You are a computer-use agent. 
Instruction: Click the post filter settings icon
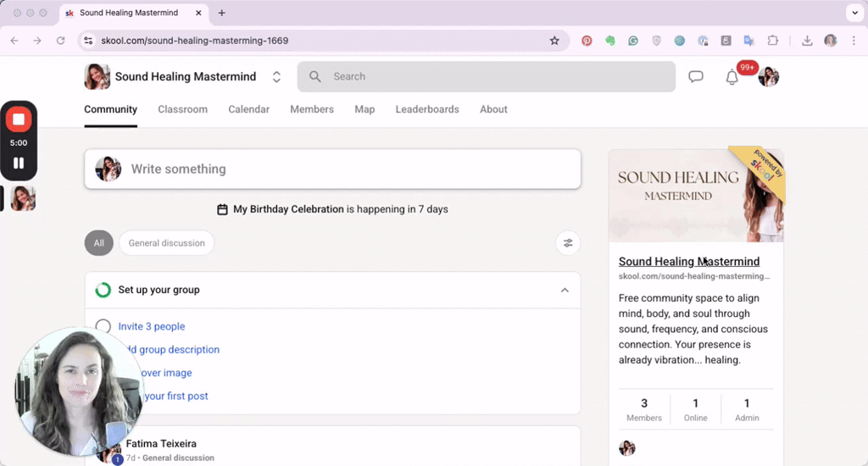click(x=568, y=243)
